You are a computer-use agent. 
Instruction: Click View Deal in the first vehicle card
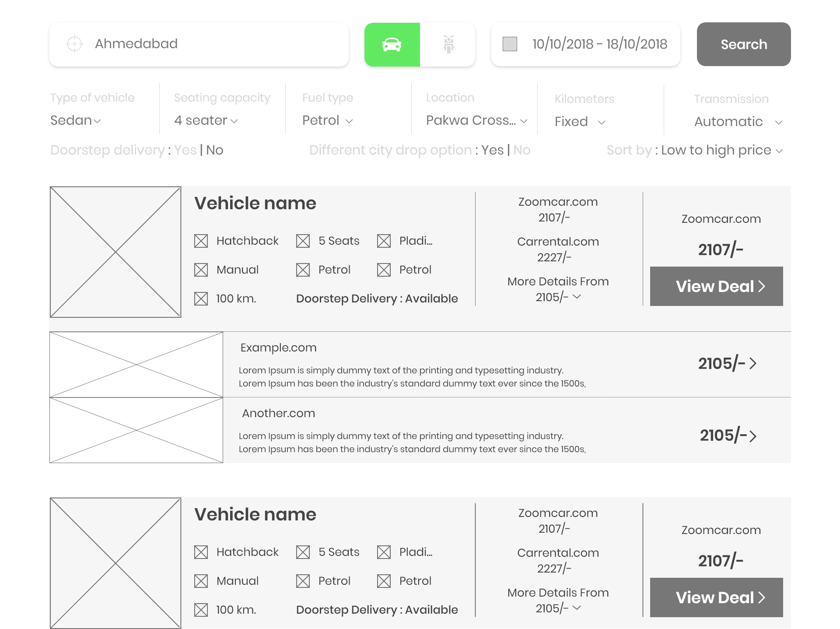[x=717, y=286]
